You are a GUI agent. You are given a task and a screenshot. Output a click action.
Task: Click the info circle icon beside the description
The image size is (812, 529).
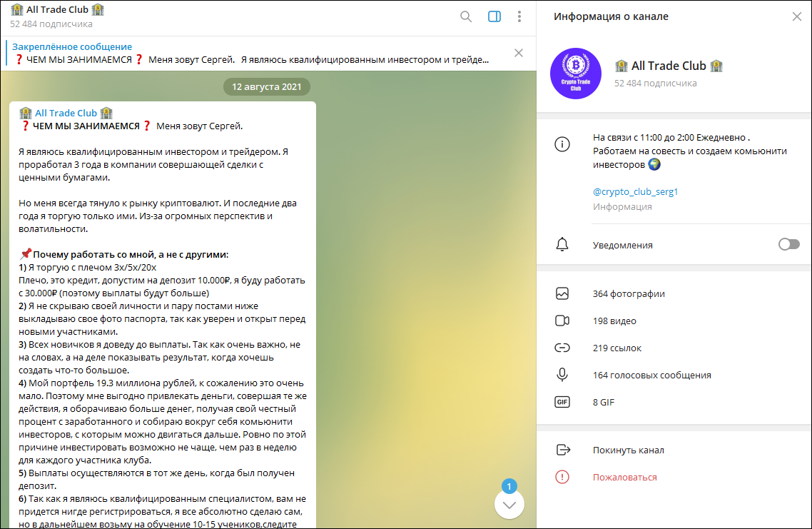[x=562, y=144]
